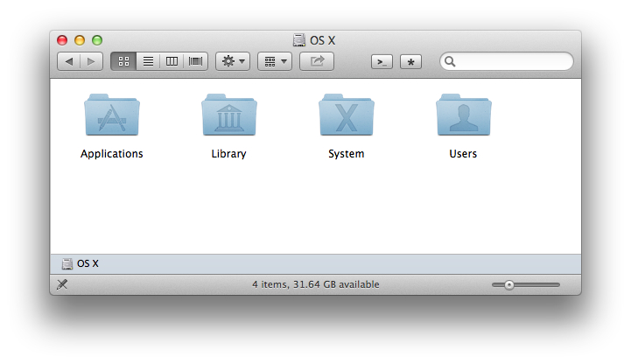Switch to Cover Flow view

195,61
